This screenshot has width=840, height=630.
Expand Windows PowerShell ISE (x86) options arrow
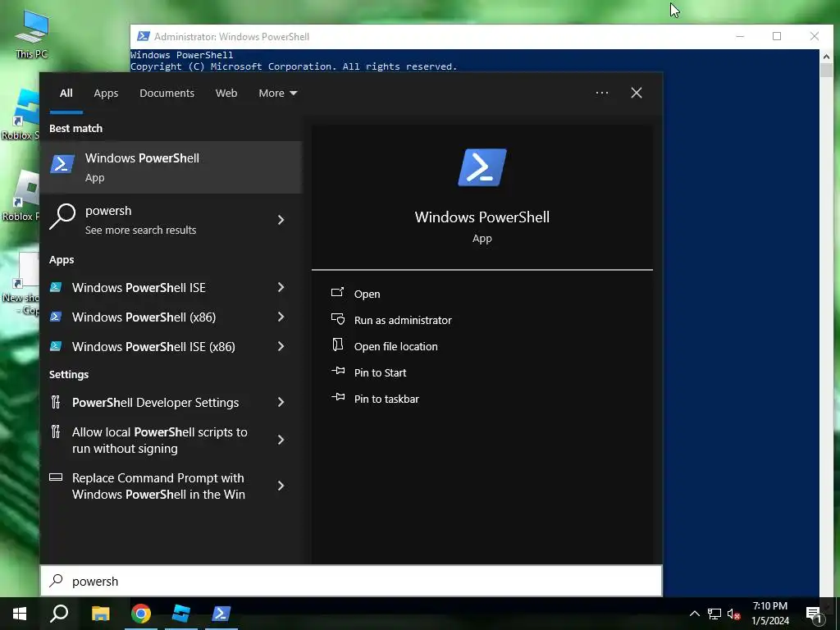tap(281, 346)
